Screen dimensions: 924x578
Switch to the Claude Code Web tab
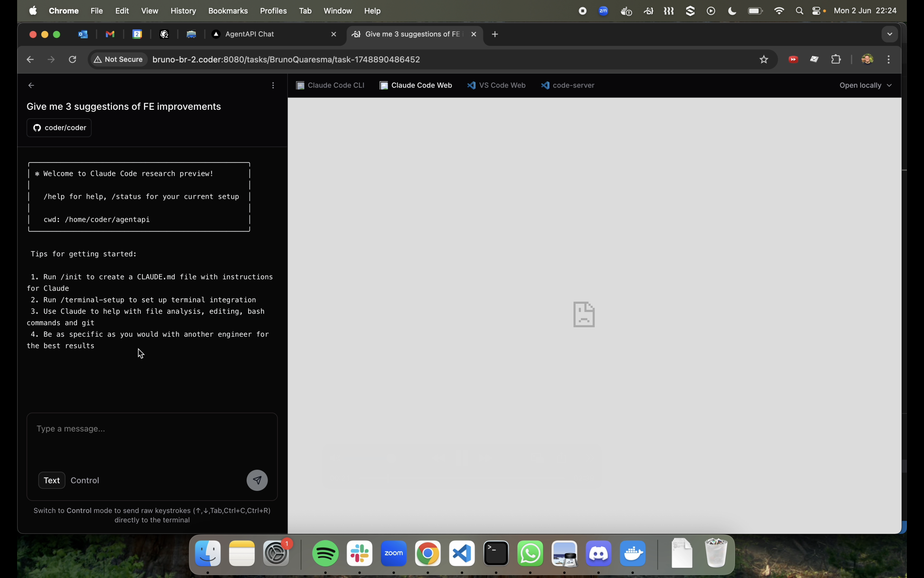point(416,85)
